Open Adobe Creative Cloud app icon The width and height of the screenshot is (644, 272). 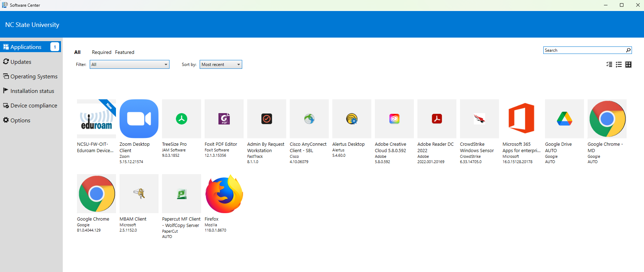point(394,119)
